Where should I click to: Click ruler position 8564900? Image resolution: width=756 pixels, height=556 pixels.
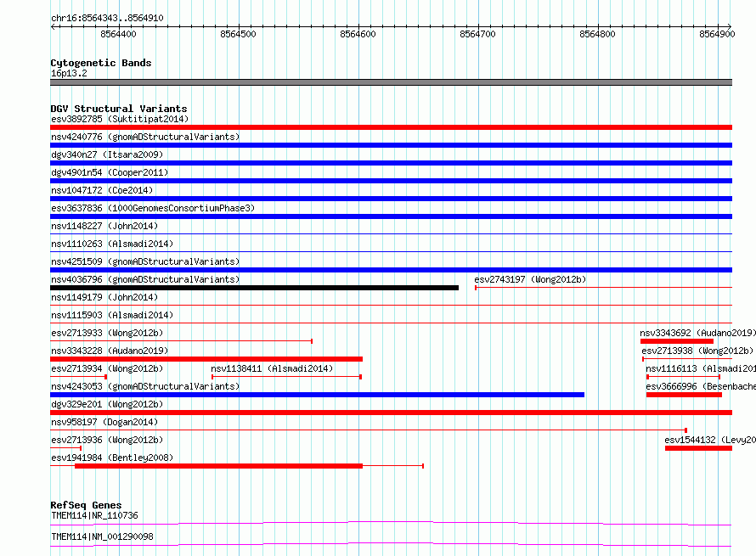pyautogui.click(x=717, y=34)
